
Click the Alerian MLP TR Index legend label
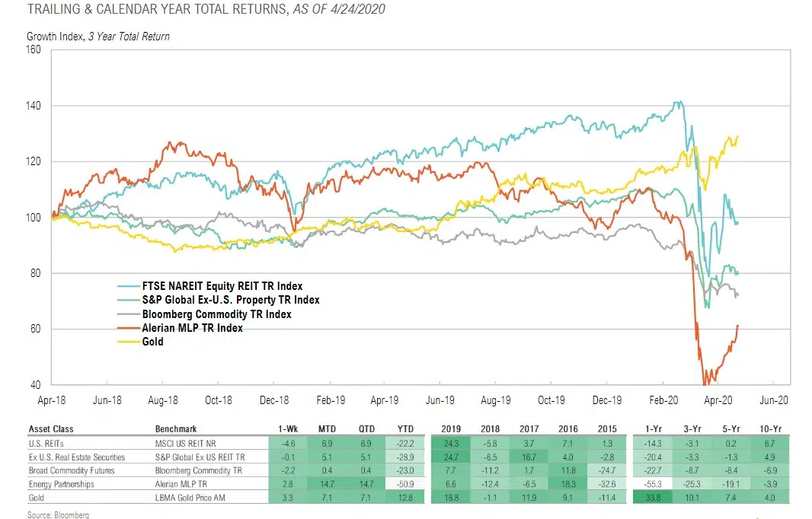click(x=193, y=328)
